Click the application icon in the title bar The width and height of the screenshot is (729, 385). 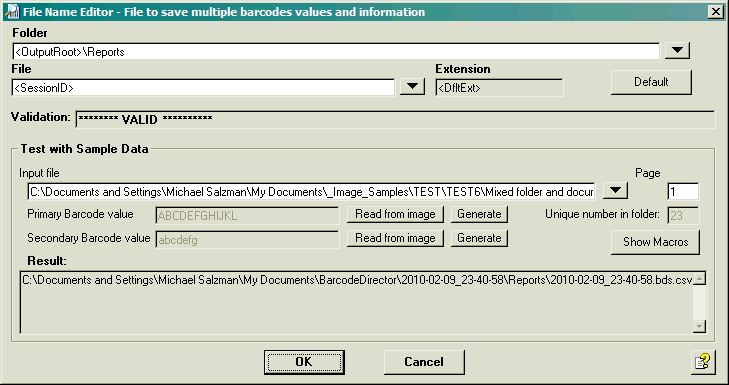click(x=12, y=12)
